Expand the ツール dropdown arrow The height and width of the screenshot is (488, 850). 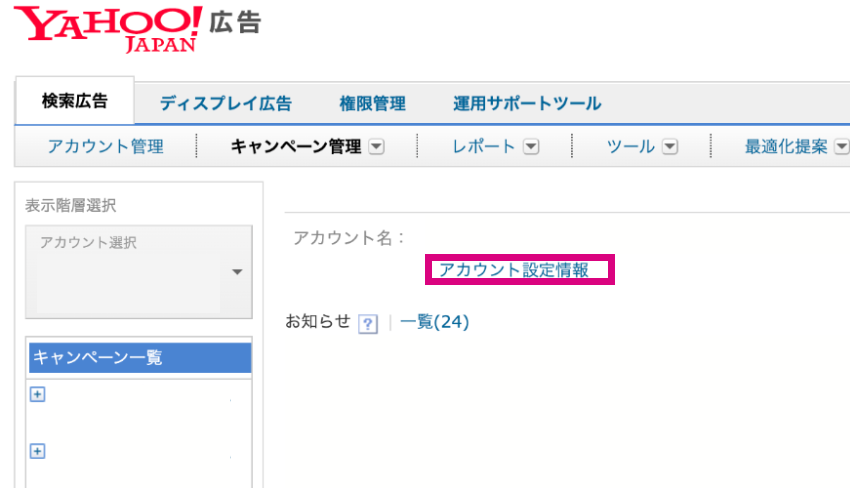point(670,147)
